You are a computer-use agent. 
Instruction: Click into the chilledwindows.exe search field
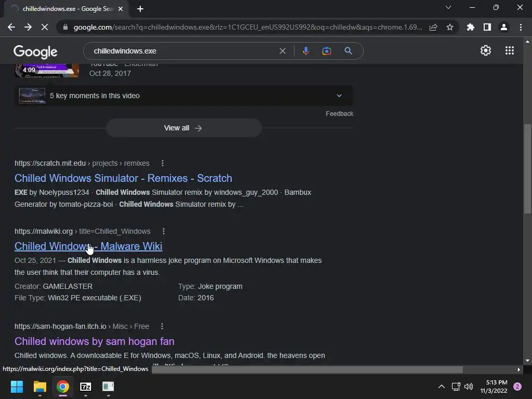[x=183, y=51]
